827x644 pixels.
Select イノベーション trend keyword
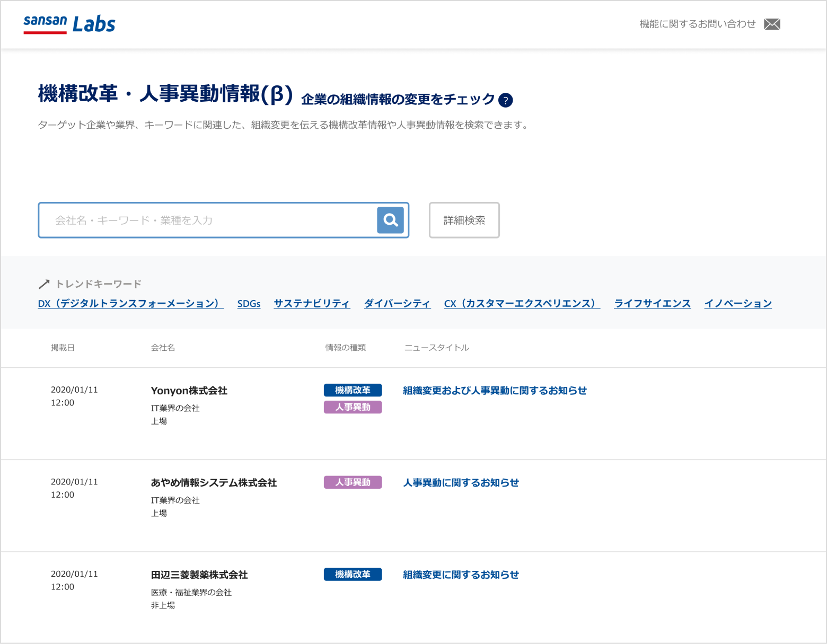click(738, 304)
